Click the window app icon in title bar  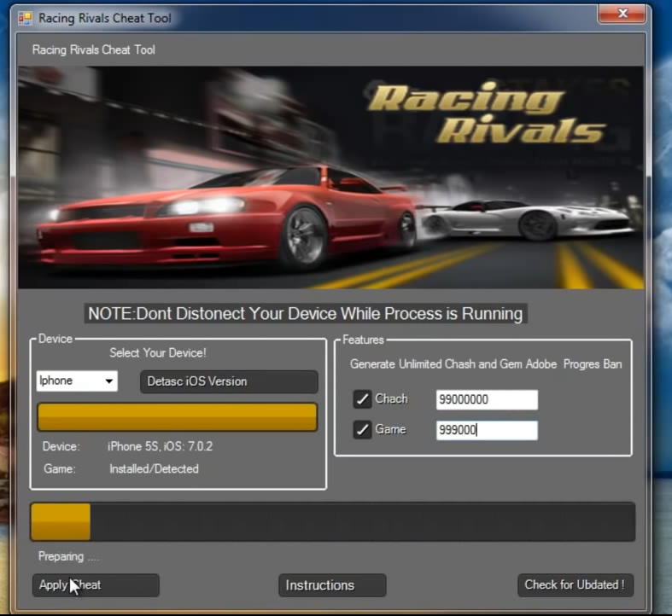point(25,18)
